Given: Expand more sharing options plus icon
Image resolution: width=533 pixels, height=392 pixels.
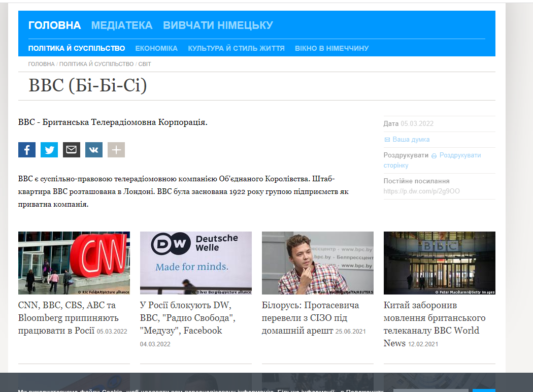Looking at the screenshot, I should [x=116, y=150].
